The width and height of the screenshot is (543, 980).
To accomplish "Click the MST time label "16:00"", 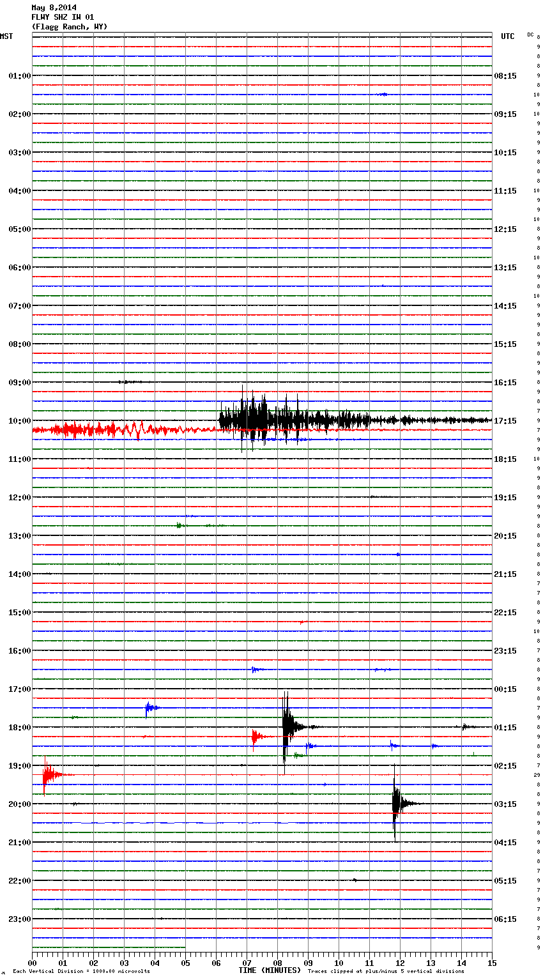I will tap(19, 650).
